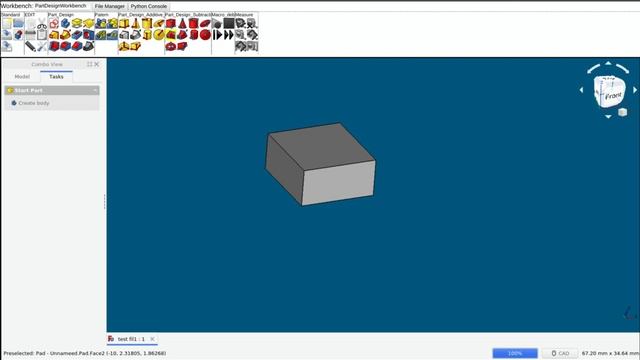Click the bottom-right Measure toolbar icon
The height and width of the screenshot is (360, 640).
pyautogui.click(x=252, y=46)
